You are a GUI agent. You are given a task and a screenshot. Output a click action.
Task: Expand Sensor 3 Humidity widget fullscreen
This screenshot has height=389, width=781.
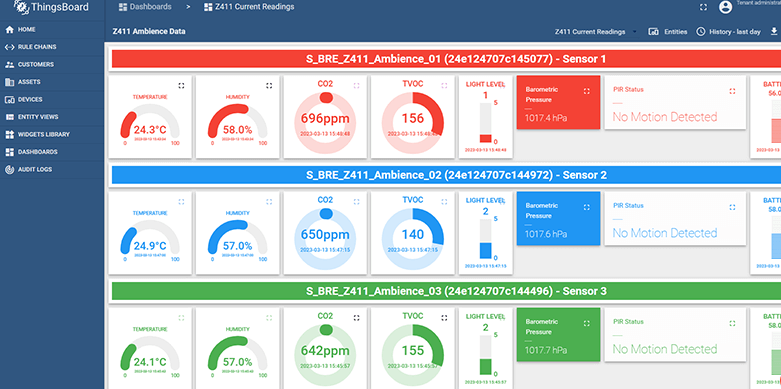[269, 318]
